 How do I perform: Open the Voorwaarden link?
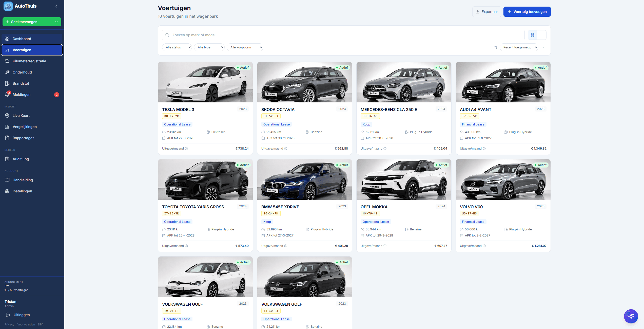26,324
